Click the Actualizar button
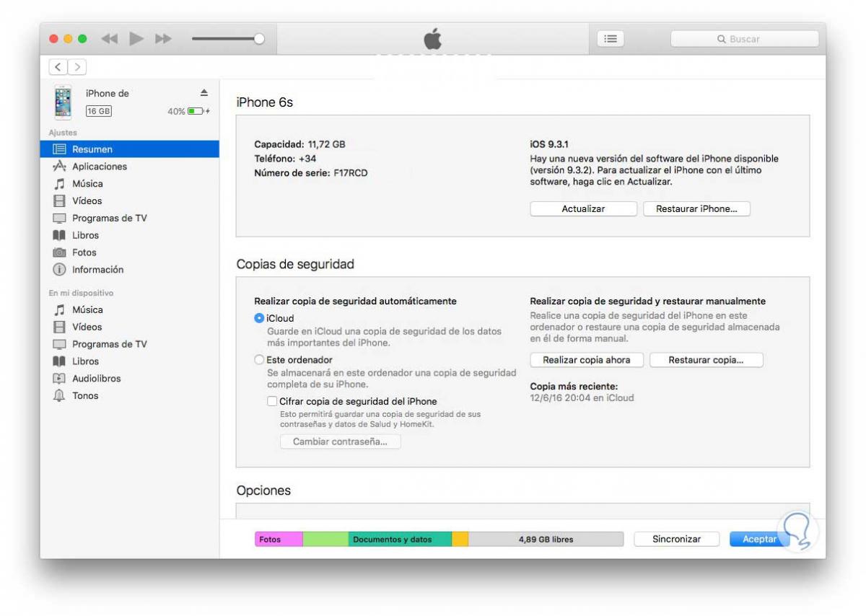 tap(583, 208)
